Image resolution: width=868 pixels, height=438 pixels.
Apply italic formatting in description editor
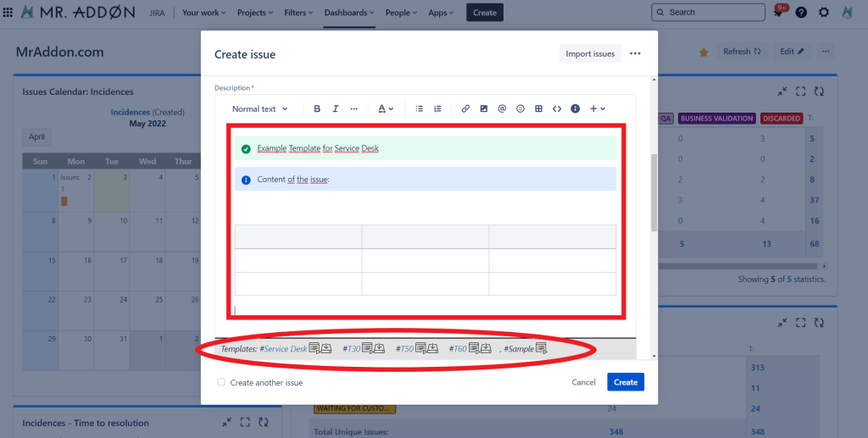[x=336, y=108]
